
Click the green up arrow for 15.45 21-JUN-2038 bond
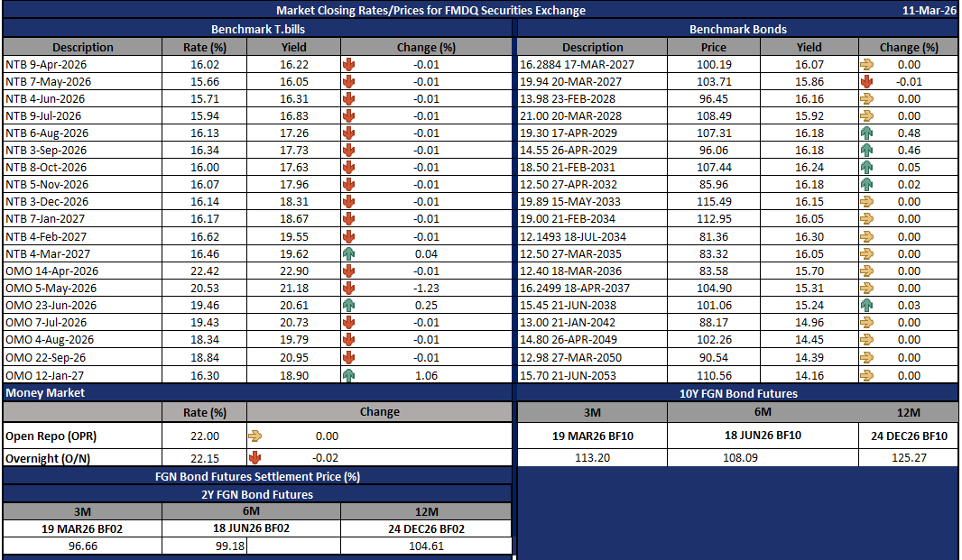866,306
